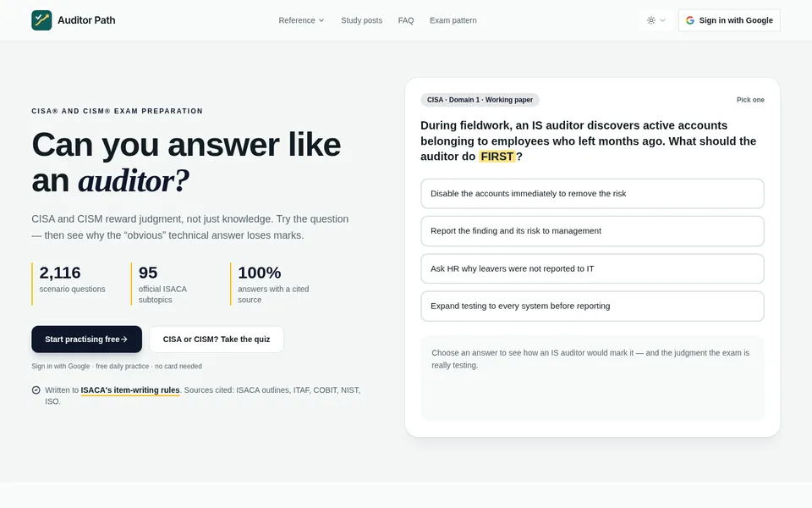
Task: Click the Auditor Path logo icon
Action: (41, 20)
